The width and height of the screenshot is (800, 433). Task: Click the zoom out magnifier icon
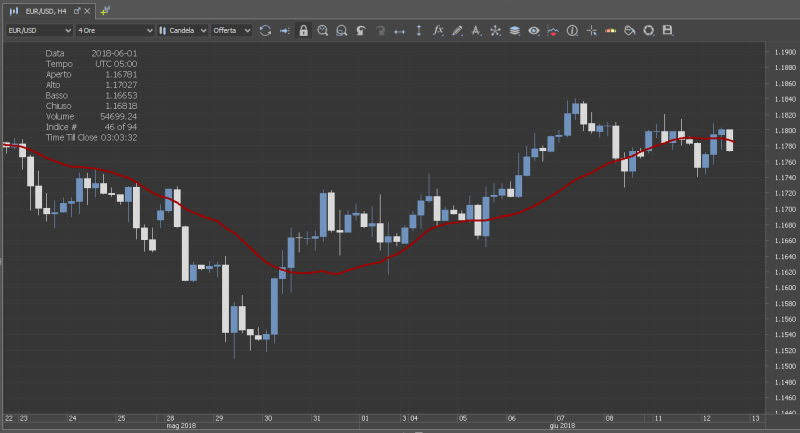click(x=342, y=31)
